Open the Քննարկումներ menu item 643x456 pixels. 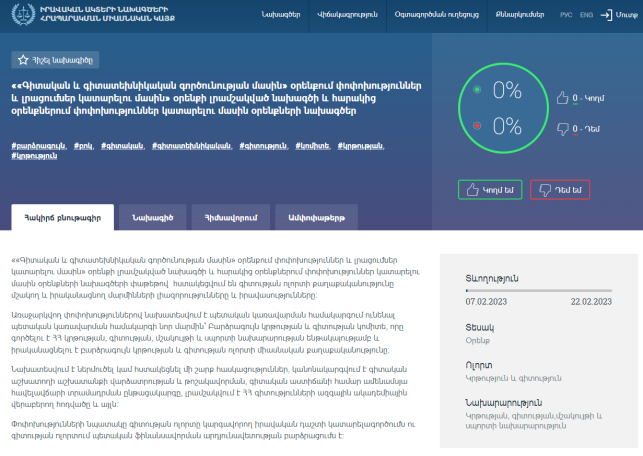520,15
